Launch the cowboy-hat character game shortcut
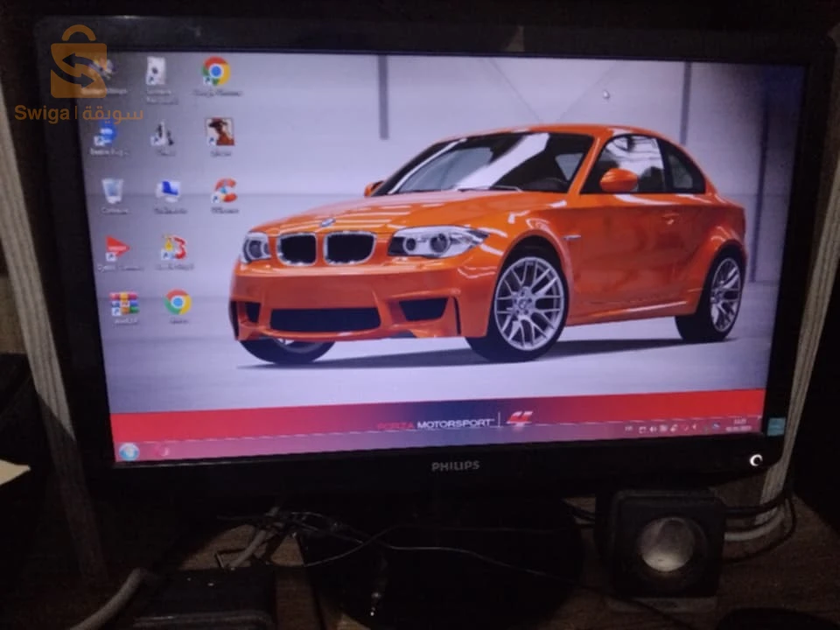 coord(220,132)
